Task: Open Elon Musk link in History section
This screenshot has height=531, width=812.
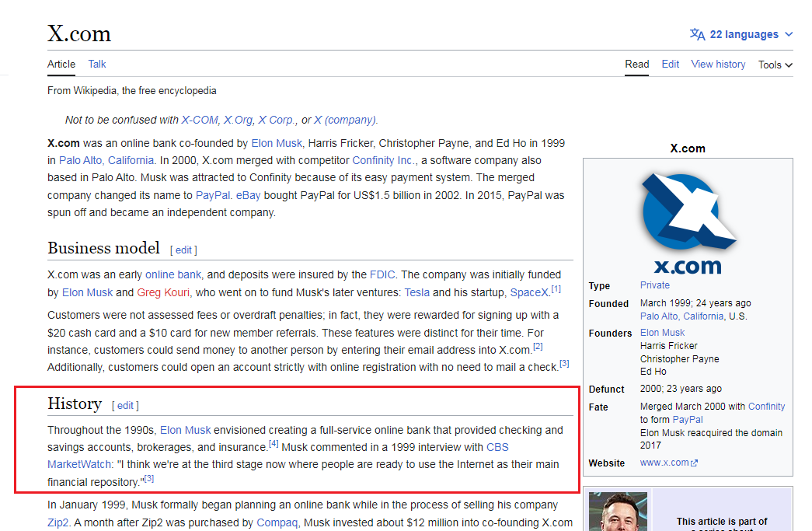Action: (x=186, y=431)
